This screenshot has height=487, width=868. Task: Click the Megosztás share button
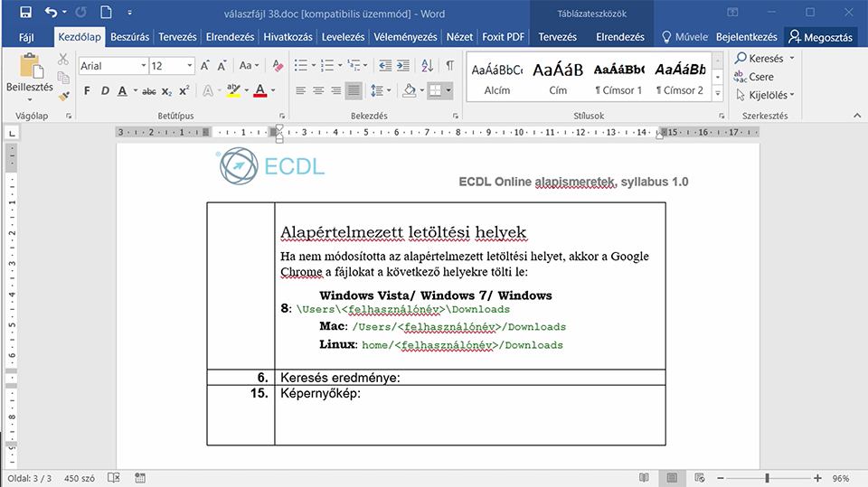click(820, 37)
